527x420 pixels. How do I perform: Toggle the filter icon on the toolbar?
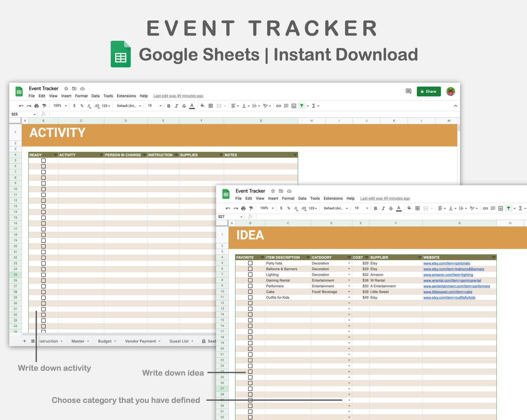click(302, 106)
